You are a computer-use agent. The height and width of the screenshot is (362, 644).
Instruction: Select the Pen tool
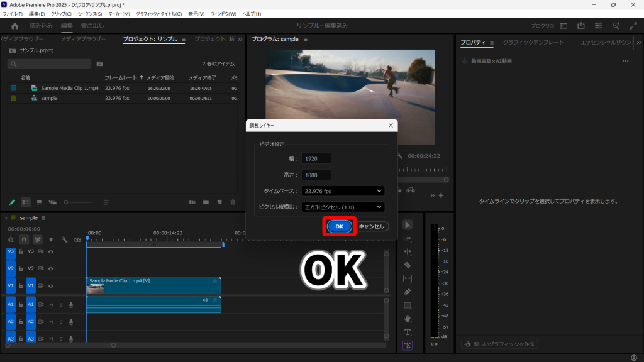tap(408, 292)
